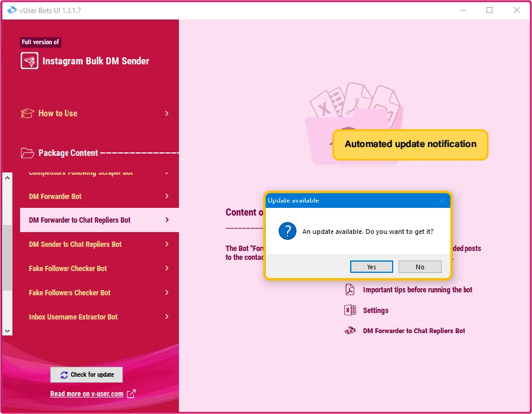Open the PDF icon for Important tips
This screenshot has width=532, height=414.
click(x=350, y=289)
